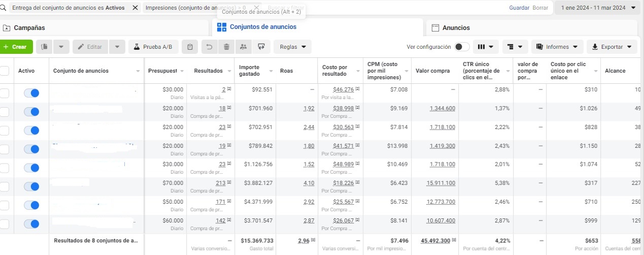The width and height of the screenshot is (644, 255).
Task: Turn off active toggle for $4.371.999 row
Action: 31,205
